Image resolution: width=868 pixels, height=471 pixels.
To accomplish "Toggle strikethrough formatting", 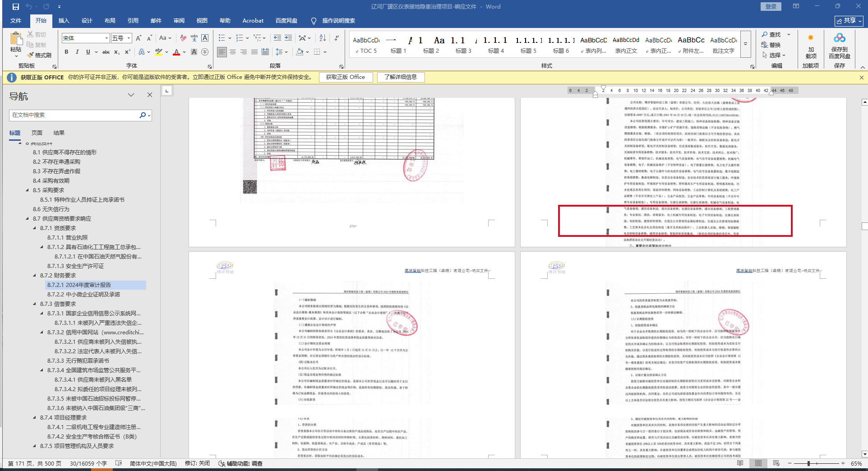I will click(x=106, y=52).
